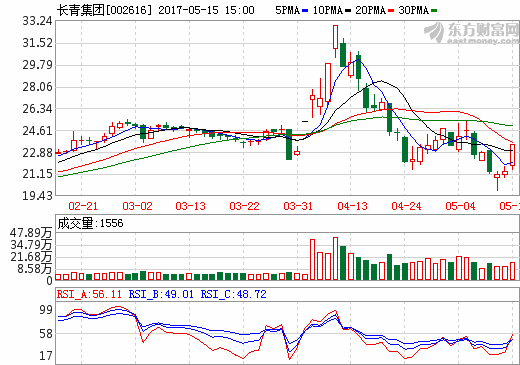Screen dimensions: 520x365
Task: Select the 5PMA legend label
Action: (x=288, y=10)
